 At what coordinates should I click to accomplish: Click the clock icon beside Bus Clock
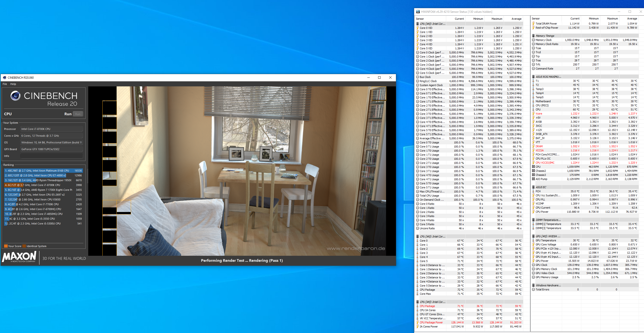418,77
